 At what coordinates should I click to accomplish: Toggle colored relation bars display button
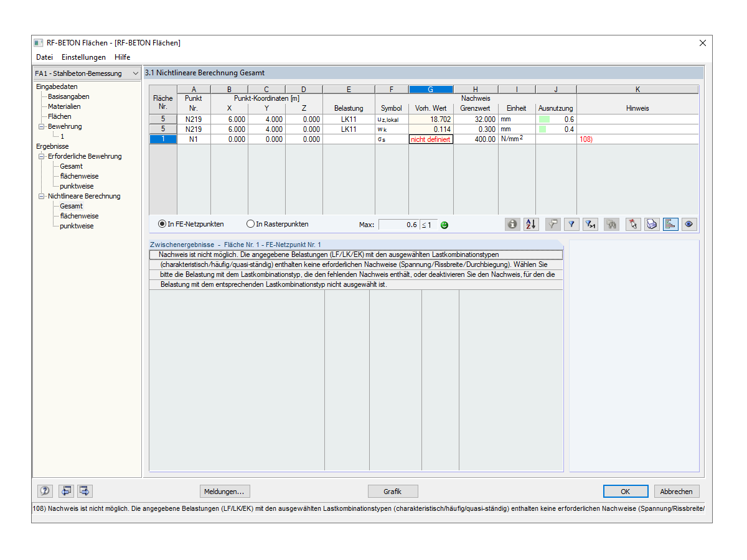tap(670, 225)
